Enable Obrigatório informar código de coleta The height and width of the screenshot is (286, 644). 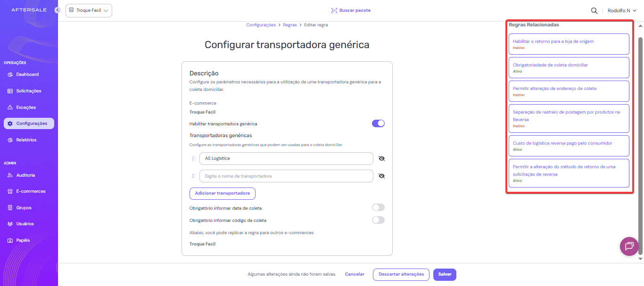pos(378,220)
